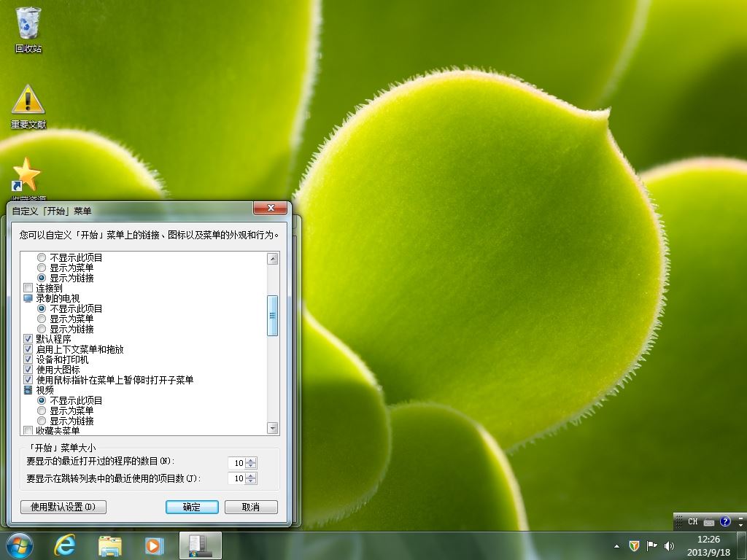Select the 重要文献 warning desktop icon
The height and width of the screenshot is (560, 747).
[x=28, y=107]
